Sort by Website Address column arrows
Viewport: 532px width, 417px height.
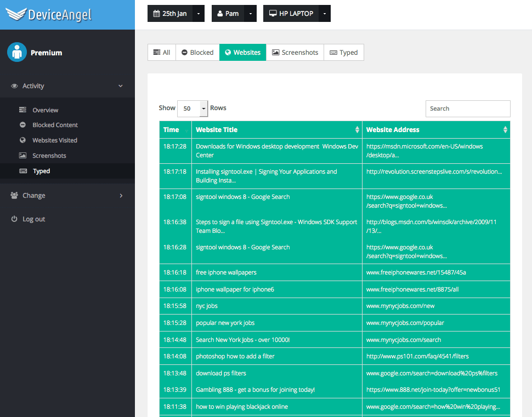pyautogui.click(x=505, y=129)
